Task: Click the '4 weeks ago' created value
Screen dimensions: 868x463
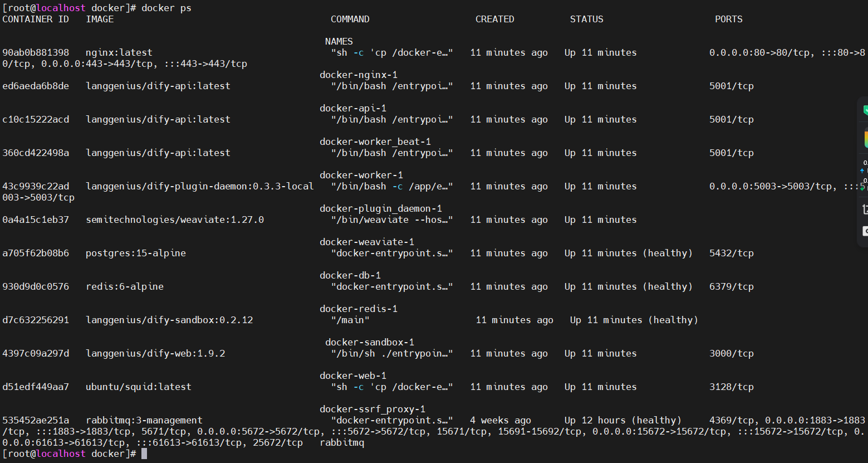Action: click(x=501, y=420)
